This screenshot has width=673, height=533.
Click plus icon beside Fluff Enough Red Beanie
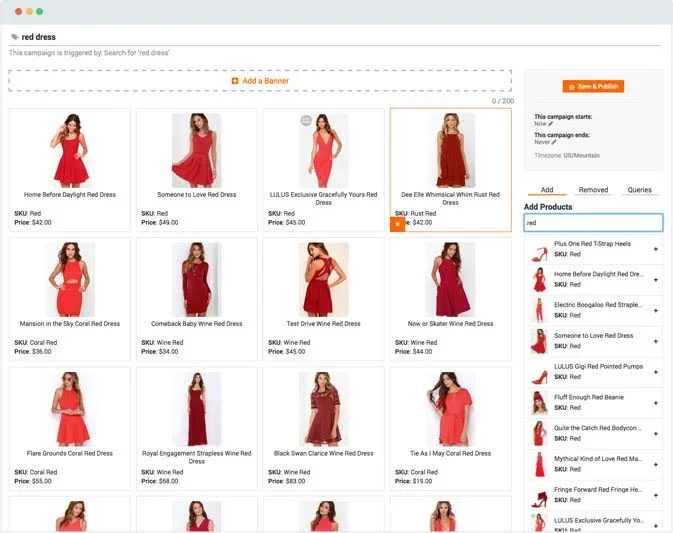(656, 403)
